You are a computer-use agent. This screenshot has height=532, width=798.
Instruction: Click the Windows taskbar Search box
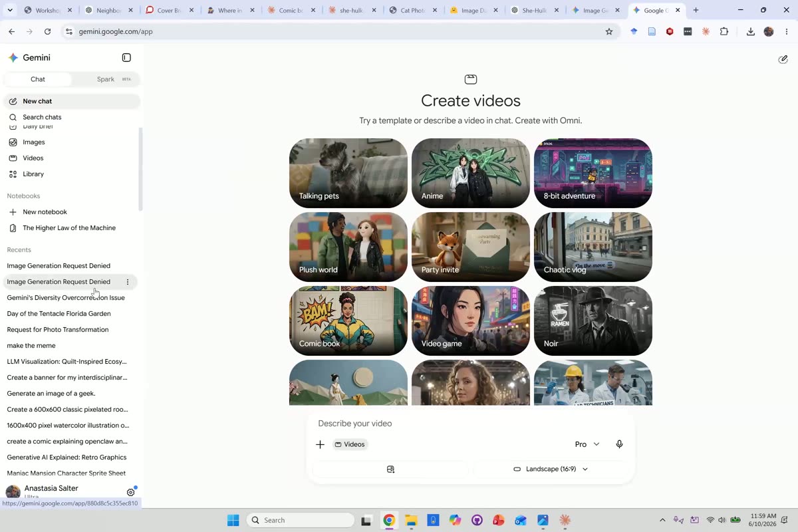(x=300, y=520)
